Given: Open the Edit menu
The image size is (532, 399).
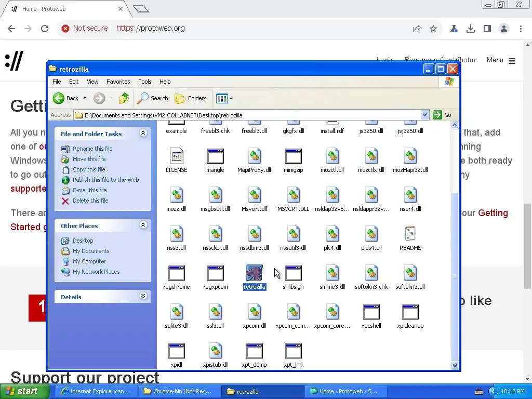Looking at the screenshot, I should (x=74, y=82).
